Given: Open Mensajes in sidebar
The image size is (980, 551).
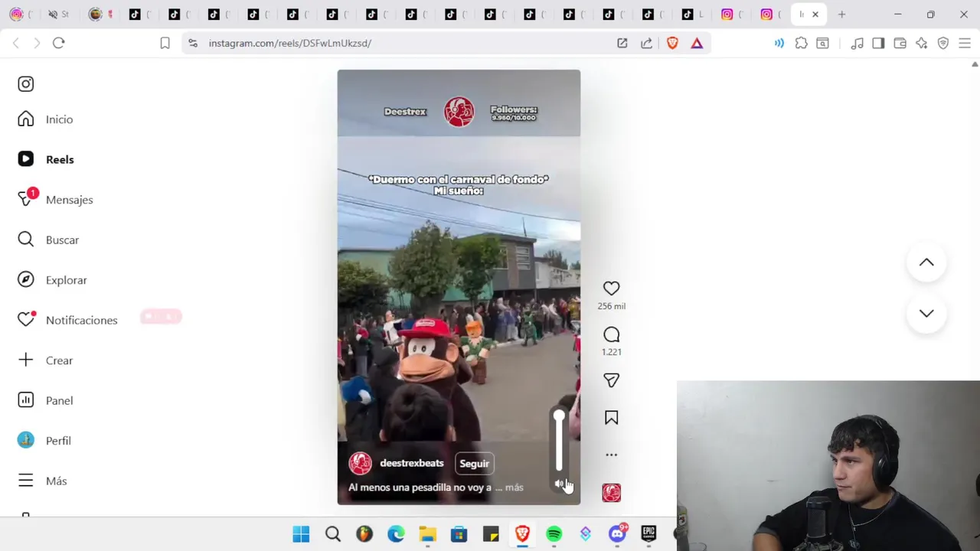Looking at the screenshot, I should (x=55, y=200).
